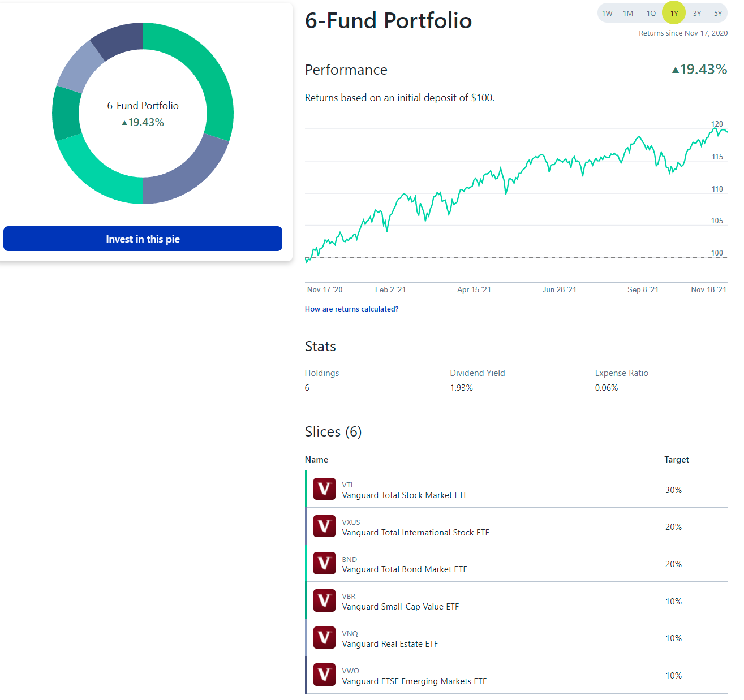The height and width of the screenshot is (700, 744).
Task: Click the Vanguard logo beside VWO
Action: [x=324, y=675]
